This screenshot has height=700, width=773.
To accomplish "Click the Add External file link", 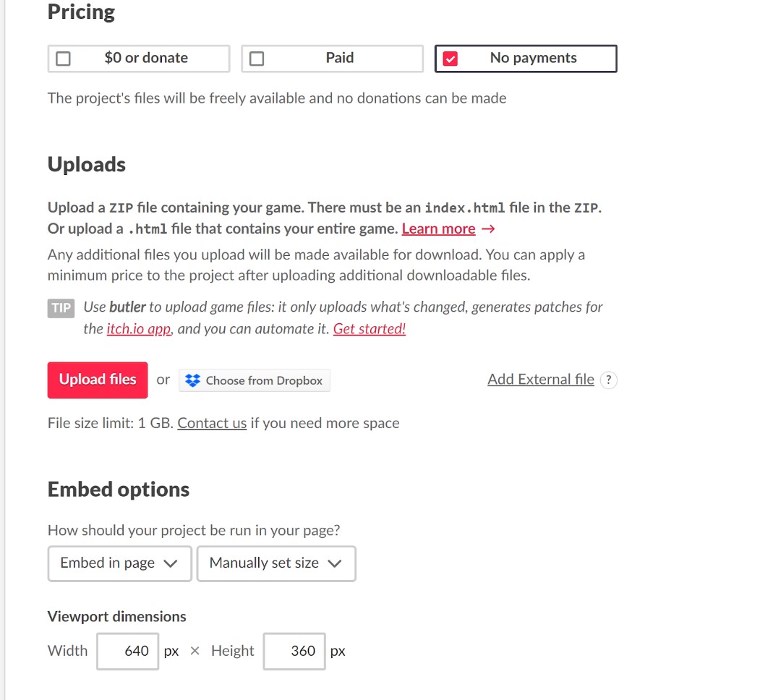I will pyautogui.click(x=541, y=379).
